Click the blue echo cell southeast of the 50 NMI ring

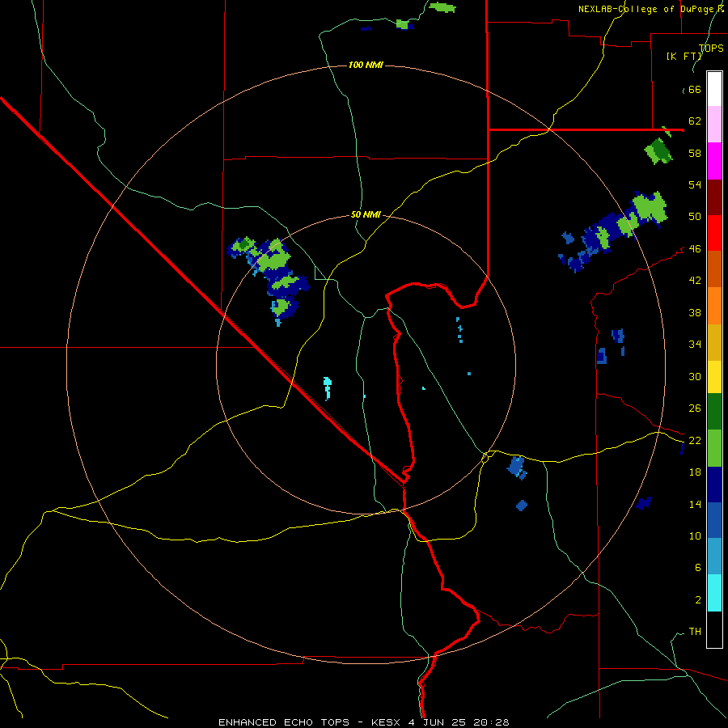pos(517,467)
